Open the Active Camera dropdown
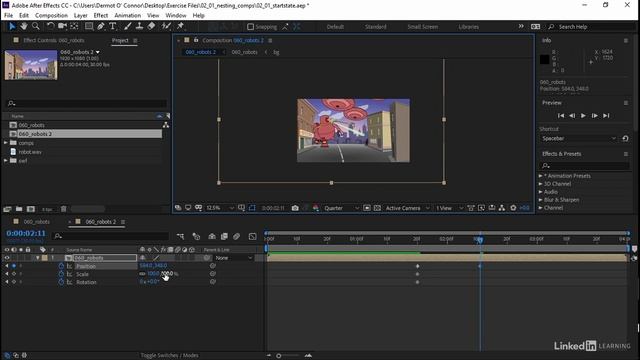The width and height of the screenshot is (640, 360). [407, 208]
